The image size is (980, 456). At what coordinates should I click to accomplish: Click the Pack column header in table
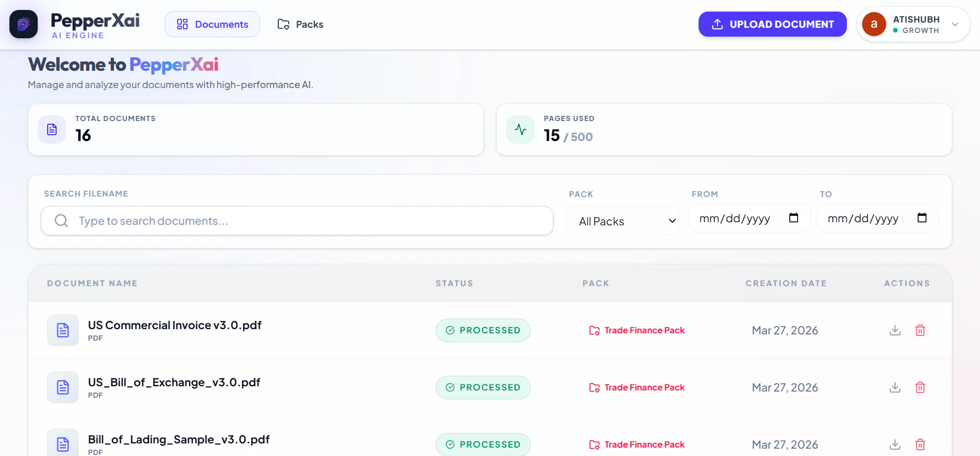pyautogui.click(x=596, y=283)
